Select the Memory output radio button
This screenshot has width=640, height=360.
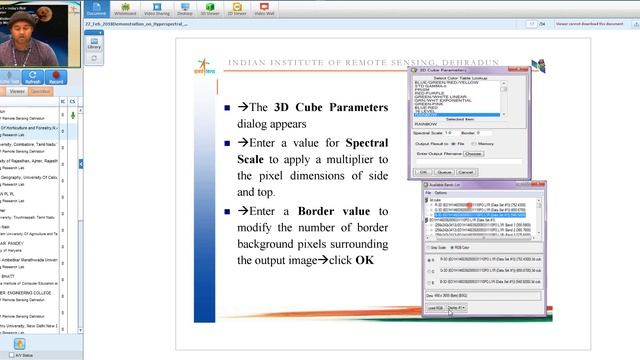point(473,144)
